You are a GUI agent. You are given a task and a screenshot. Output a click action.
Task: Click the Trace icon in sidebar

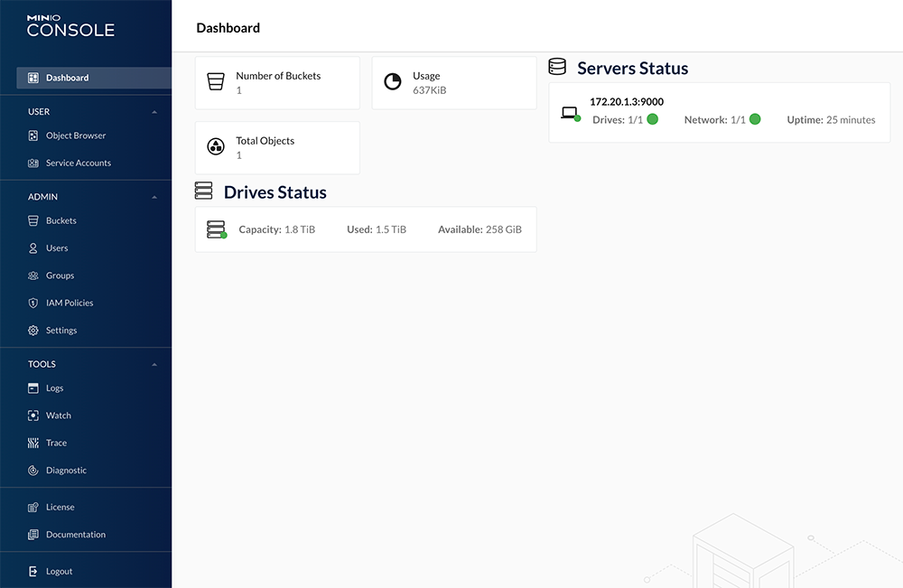[x=33, y=443]
